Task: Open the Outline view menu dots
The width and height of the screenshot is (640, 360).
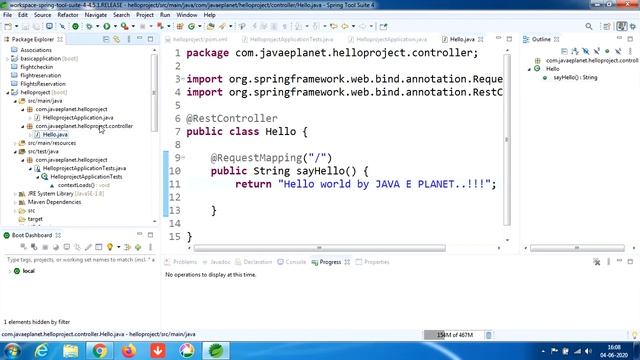Action: [x=630, y=51]
